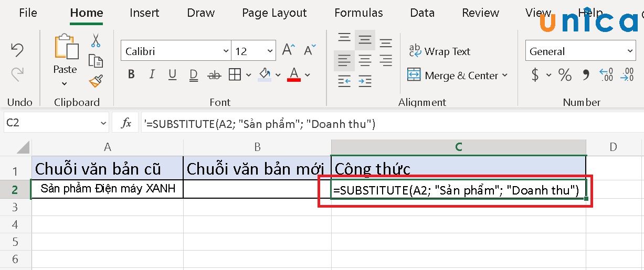Activate the Format Painter brush

pos(96,81)
